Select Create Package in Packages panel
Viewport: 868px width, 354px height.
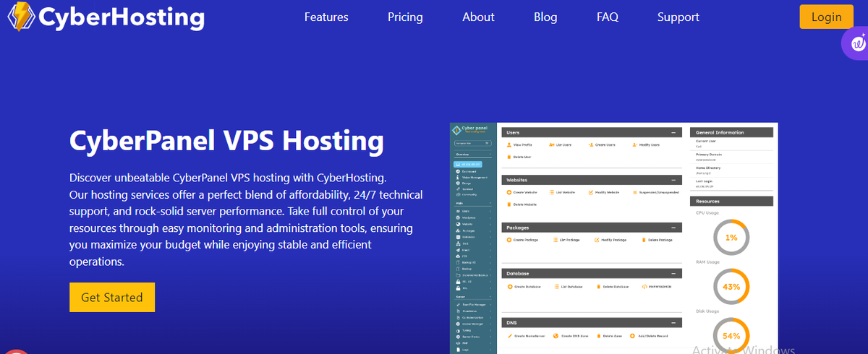click(x=522, y=240)
